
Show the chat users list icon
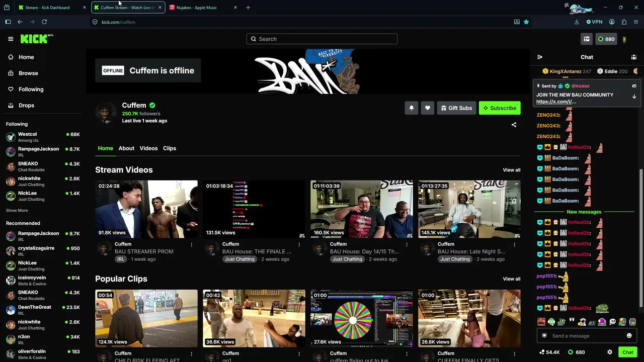pyautogui.click(x=634, y=57)
